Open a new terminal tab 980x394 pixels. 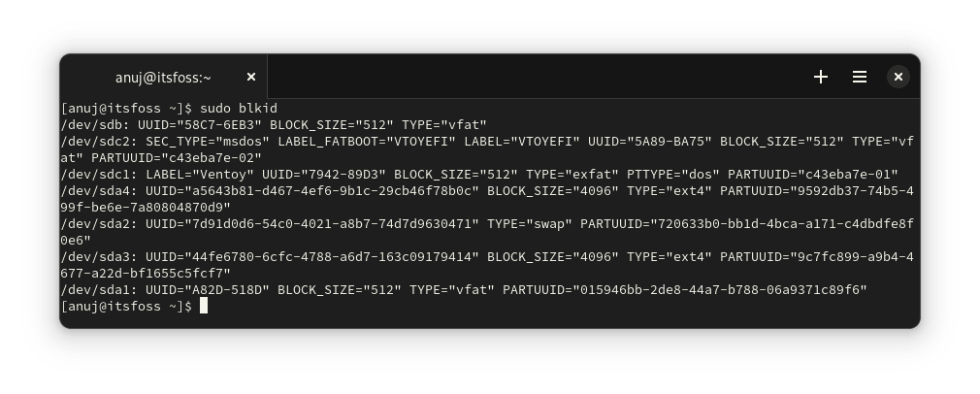pyautogui.click(x=821, y=77)
